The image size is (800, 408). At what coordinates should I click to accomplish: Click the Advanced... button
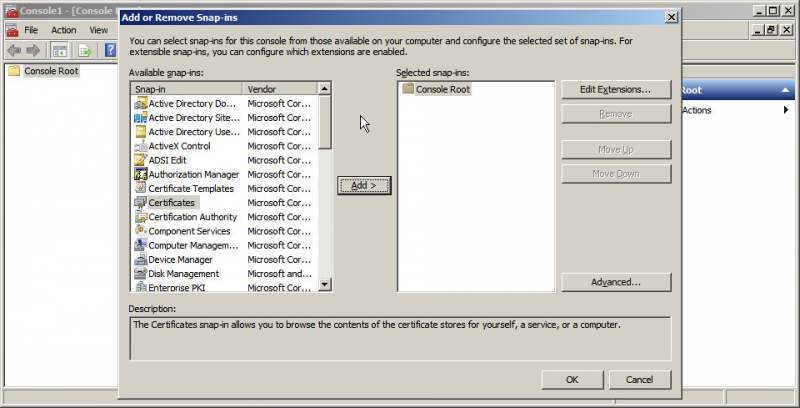[x=615, y=283]
